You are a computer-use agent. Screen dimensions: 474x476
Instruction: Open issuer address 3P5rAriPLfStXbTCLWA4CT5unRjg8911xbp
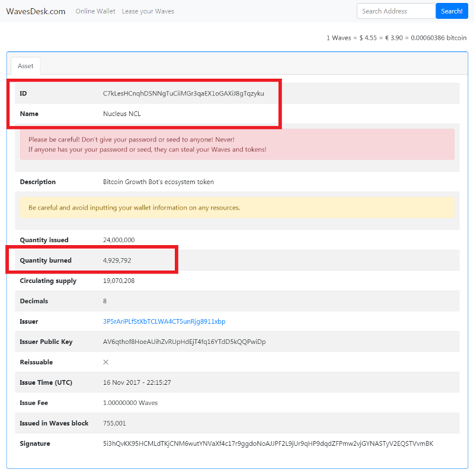[x=164, y=321]
